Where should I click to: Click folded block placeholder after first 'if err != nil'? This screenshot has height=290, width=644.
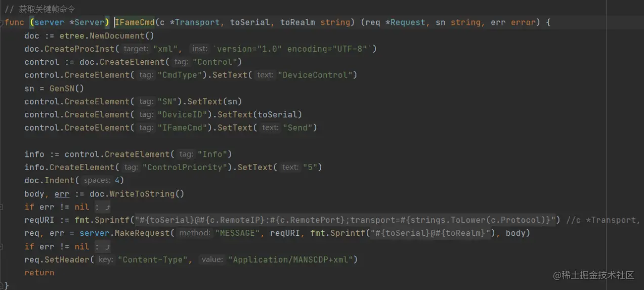pos(103,207)
